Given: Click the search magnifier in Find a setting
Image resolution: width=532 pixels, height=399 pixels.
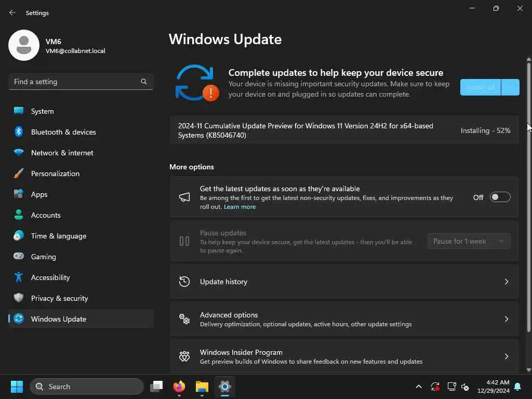Looking at the screenshot, I should coord(143,82).
